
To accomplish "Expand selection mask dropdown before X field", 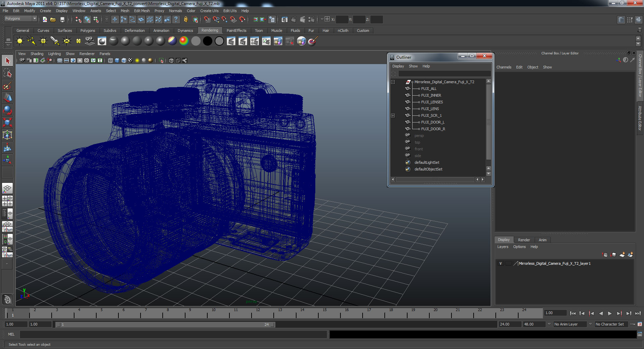I will (322, 19).
